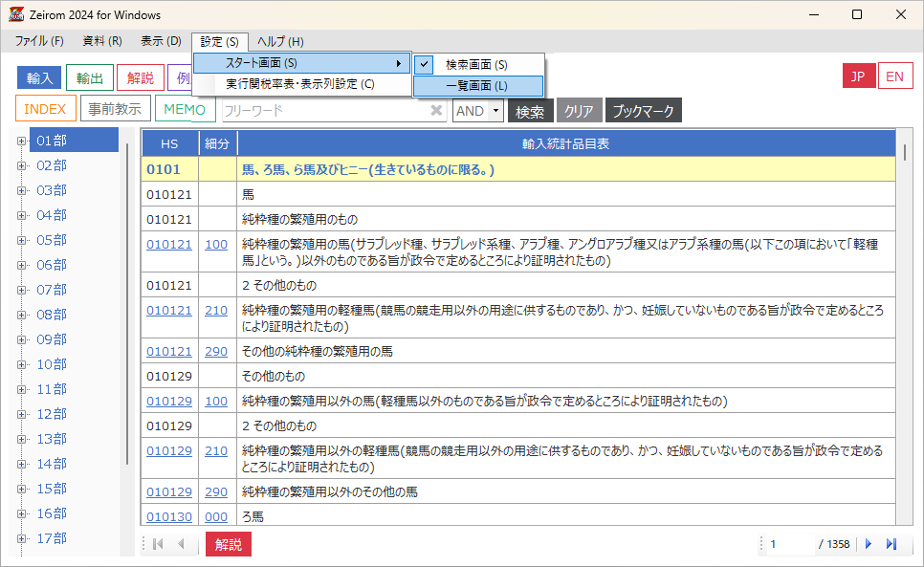
Task: Select the 12部 tree item
Action: point(52,414)
